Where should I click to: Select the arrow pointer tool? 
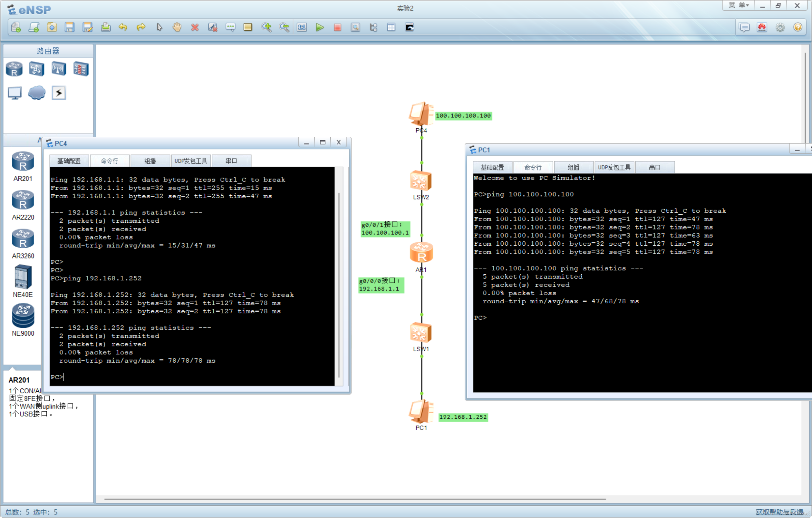(x=159, y=27)
